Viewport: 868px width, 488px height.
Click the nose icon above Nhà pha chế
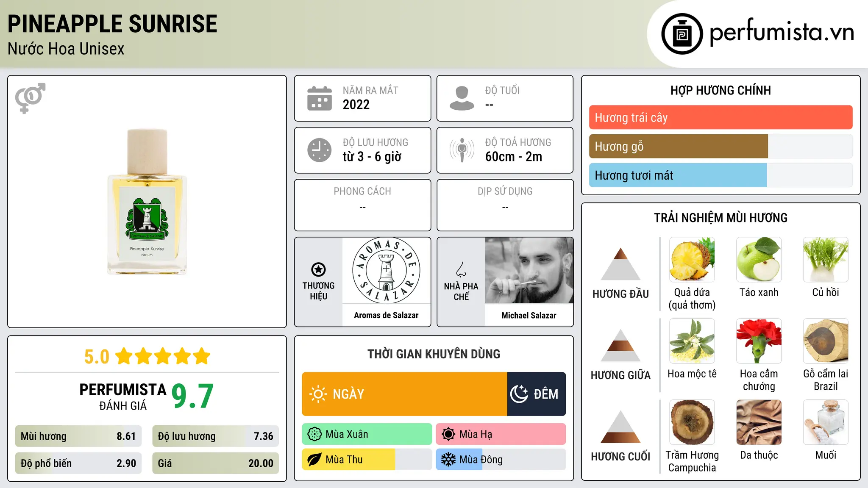(x=461, y=269)
